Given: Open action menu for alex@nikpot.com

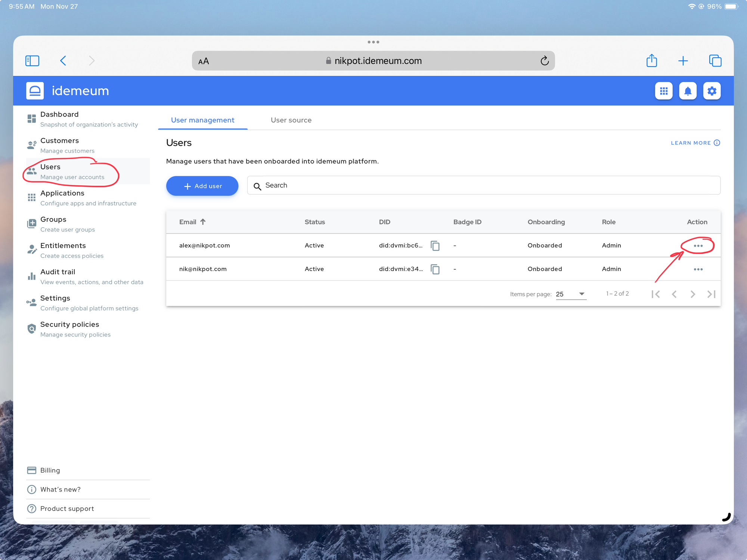Looking at the screenshot, I should pyautogui.click(x=698, y=246).
